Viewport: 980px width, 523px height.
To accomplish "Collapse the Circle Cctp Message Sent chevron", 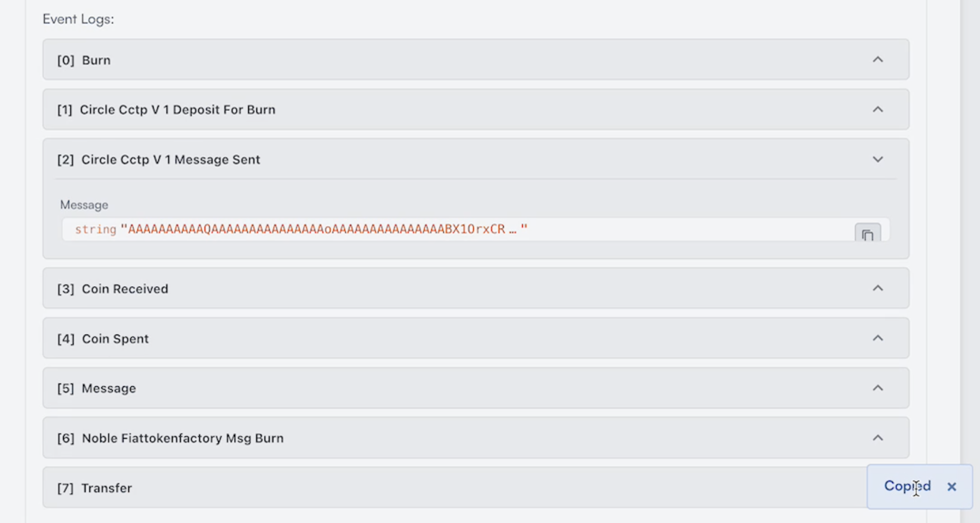I will coord(878,160).
